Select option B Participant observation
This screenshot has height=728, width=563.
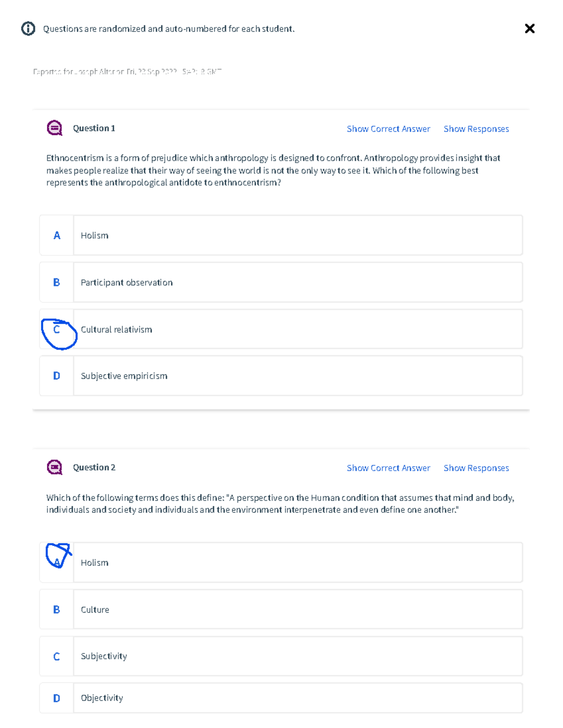[x=281, y=282]
